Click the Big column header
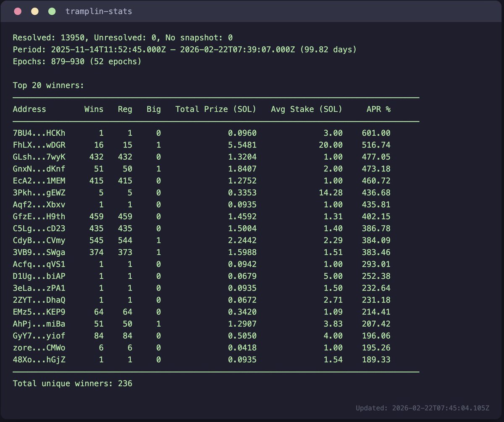The height and width of the screenshot is (422, 504). tap(153, 109)
